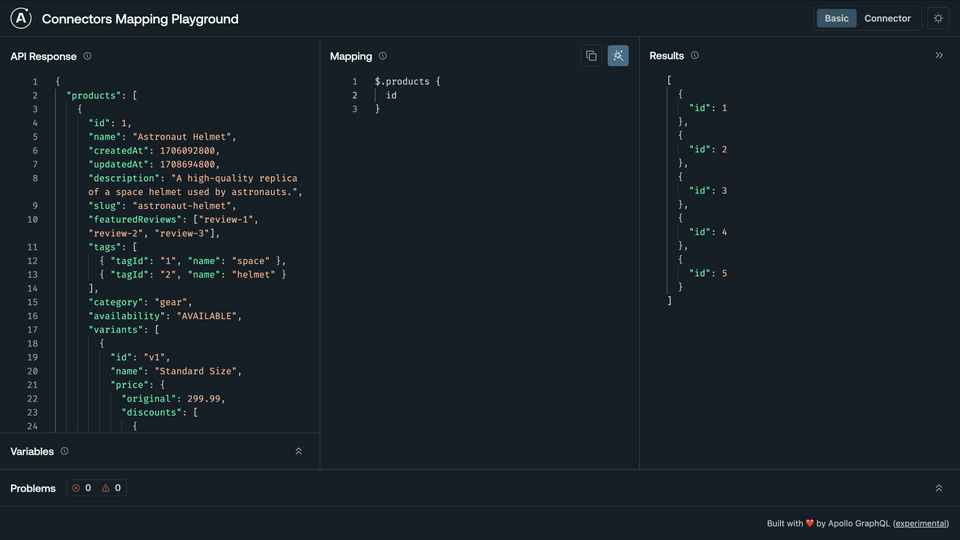Click the "slug": "astronaut-helmet" line
The image size is (960, 540).
pos(162,206)
